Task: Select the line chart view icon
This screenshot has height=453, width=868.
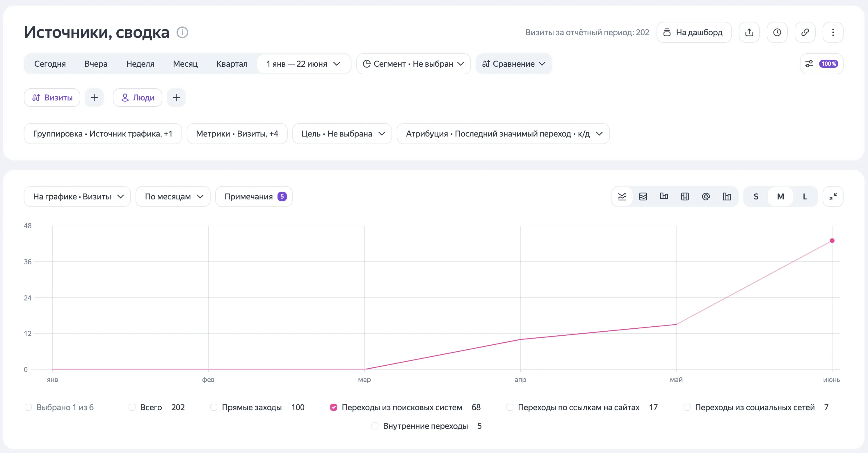Action: pyautogui.click(x=622, y=197)
